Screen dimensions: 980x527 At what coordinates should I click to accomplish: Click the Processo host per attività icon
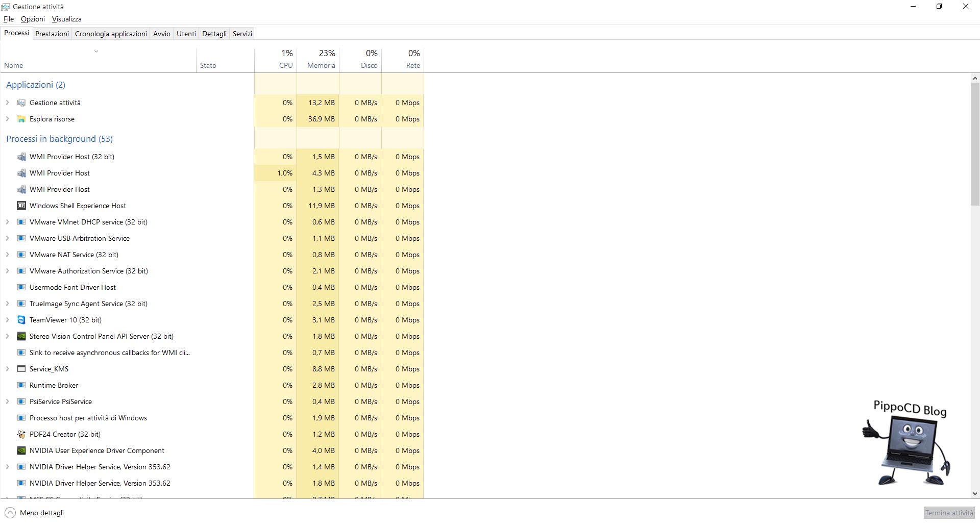click(21, 418)
